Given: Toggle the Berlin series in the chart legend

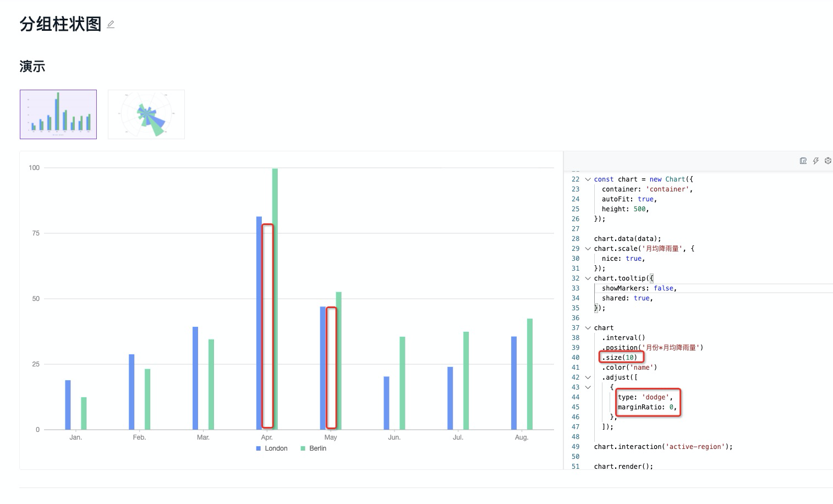Looking at the screenshot, I should [x=316, y=448].
